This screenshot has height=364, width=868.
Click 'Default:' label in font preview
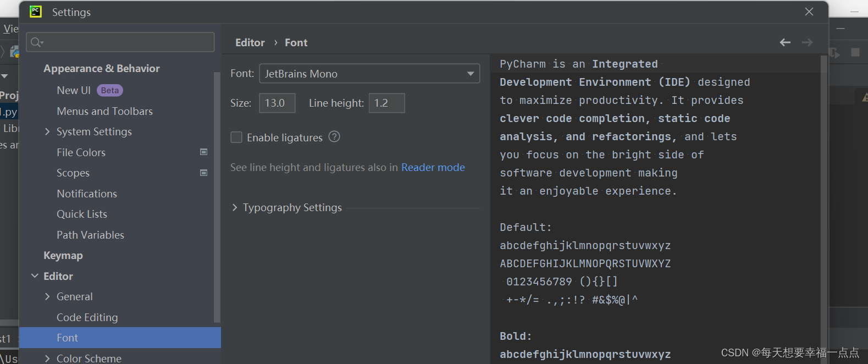coord(526,227)
